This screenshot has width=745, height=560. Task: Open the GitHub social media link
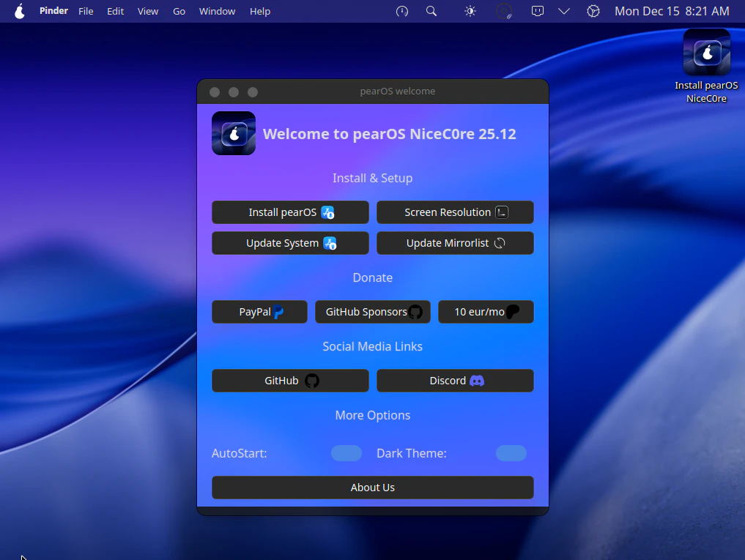click(290, 381)
